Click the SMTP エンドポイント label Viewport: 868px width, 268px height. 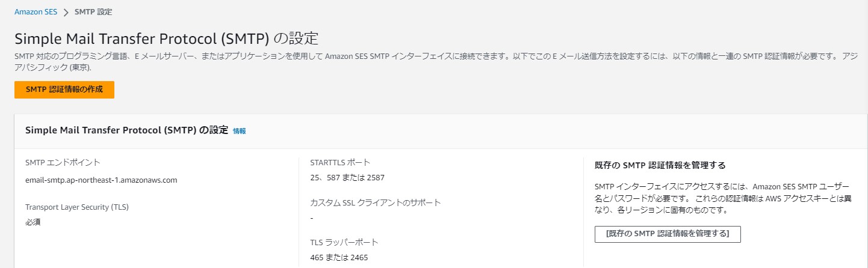(x=63, y=162)
